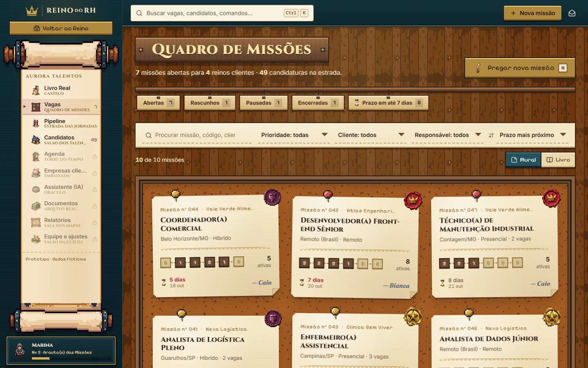The width and height of the screenshot is (588, 368).
Task: Click the '8 ativas' count on Desenvolvedor(a) Front-end card
Action: (403, 265)
